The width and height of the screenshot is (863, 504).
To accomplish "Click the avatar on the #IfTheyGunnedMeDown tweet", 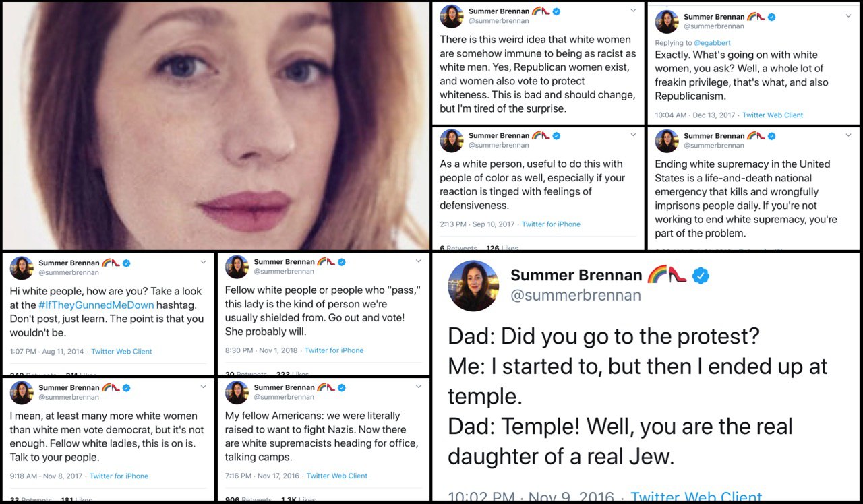I will click(x=21, y=267).
